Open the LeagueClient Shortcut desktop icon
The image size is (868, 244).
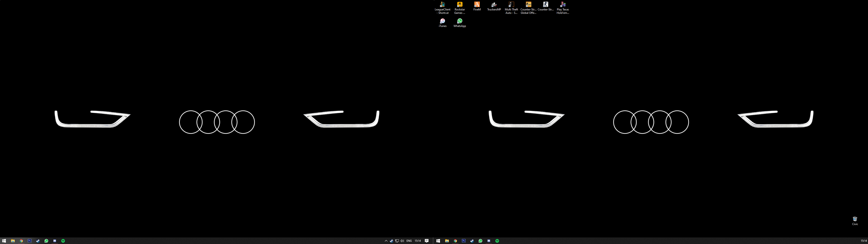[x=442, y=8]
